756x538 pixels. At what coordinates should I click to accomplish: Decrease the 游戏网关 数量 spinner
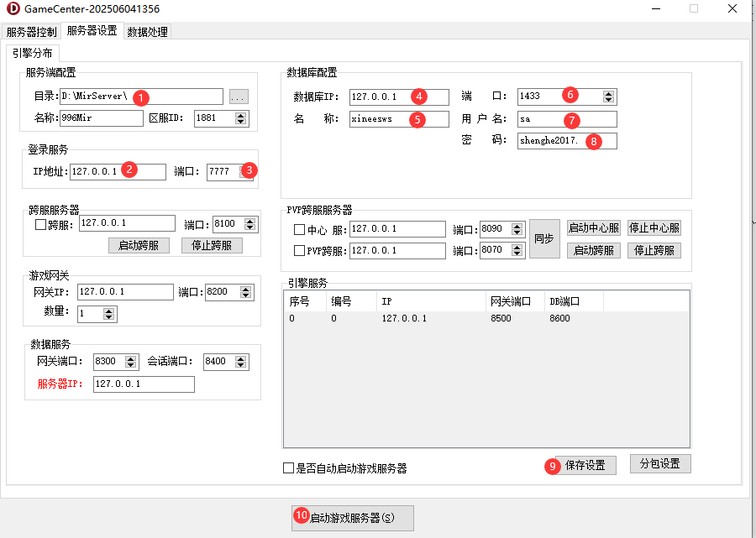(109, 317)
